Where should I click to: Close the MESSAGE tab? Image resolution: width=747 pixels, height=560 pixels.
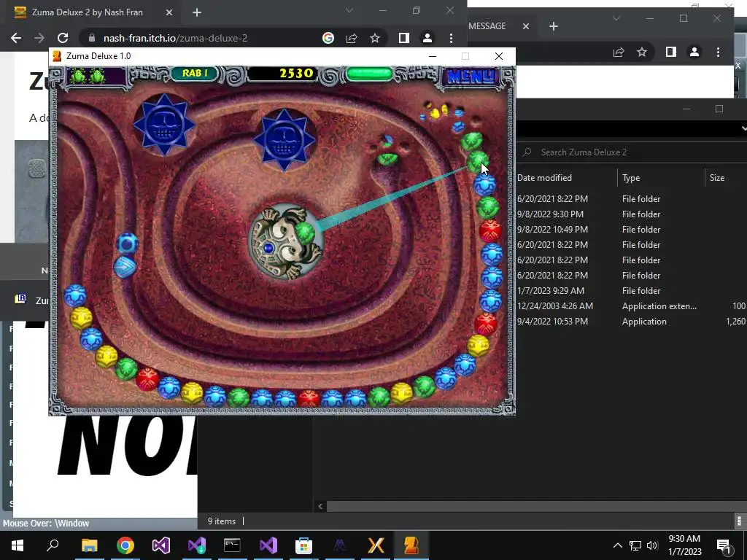526,26
